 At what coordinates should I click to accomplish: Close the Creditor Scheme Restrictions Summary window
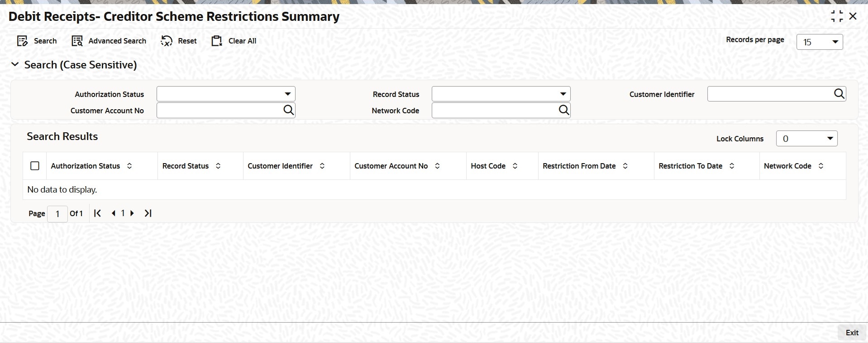(853, 16)
